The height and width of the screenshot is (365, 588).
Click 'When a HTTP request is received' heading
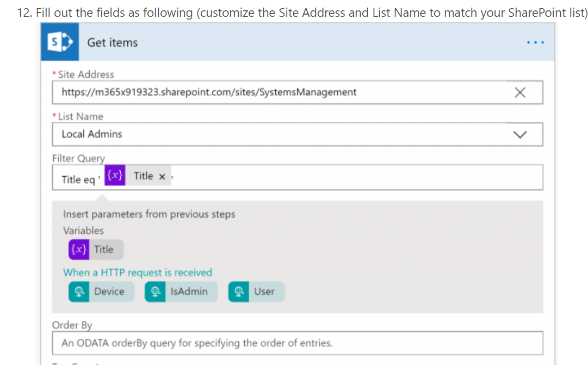click(x=138, y=273)
